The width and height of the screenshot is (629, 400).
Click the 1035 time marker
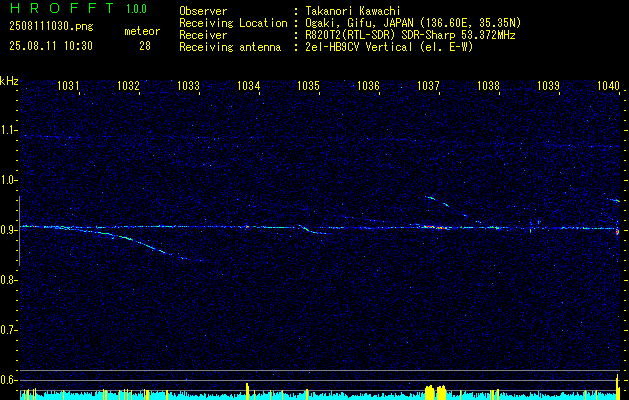[308, 85]
